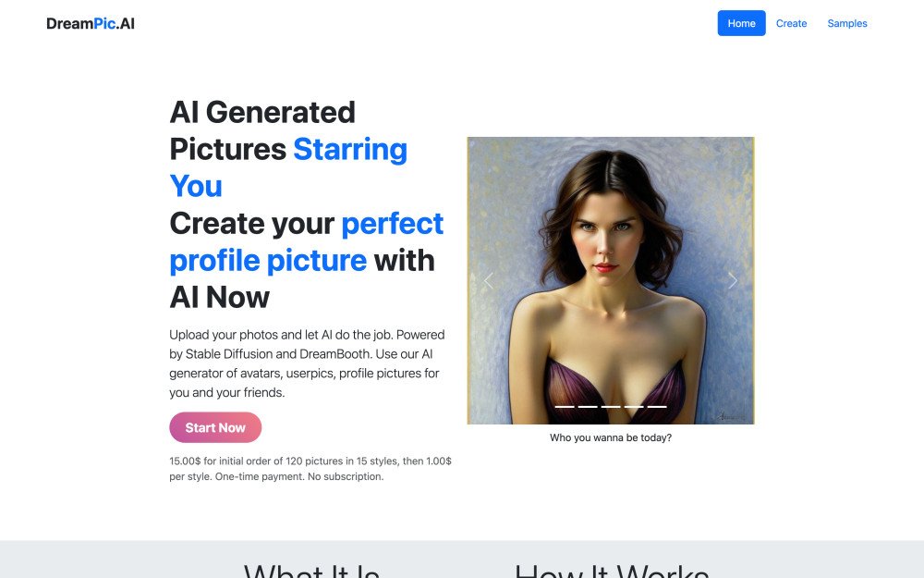Image resolution: width=924 pixels, height=578 pixels.
Task: Open the Home navigation tab
Action: pos(741,23)
